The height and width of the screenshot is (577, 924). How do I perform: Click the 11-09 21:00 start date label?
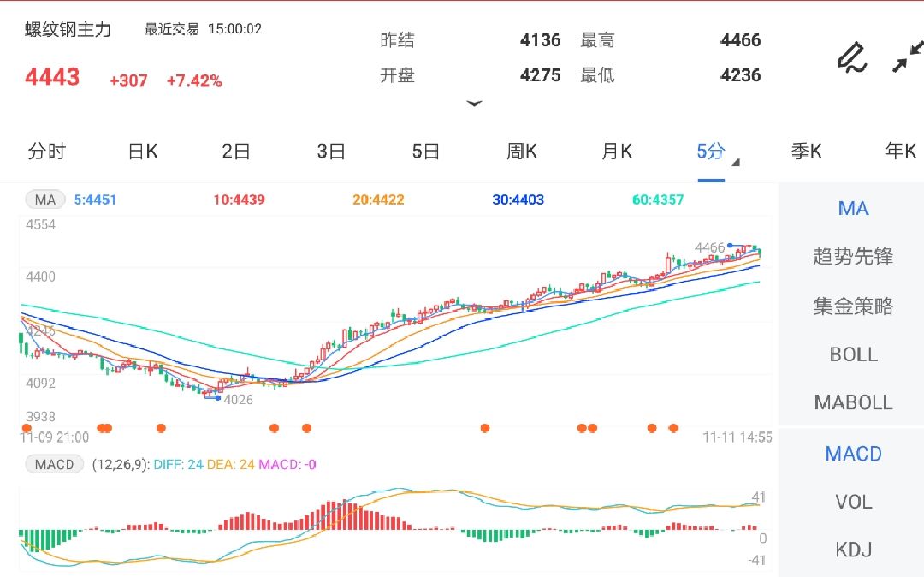click(x=54, y=437)
